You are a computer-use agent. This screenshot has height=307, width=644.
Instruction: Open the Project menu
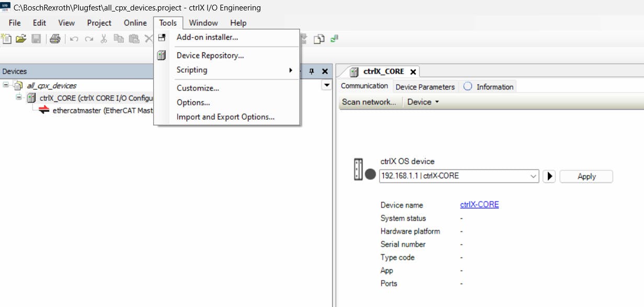[99, 23]
